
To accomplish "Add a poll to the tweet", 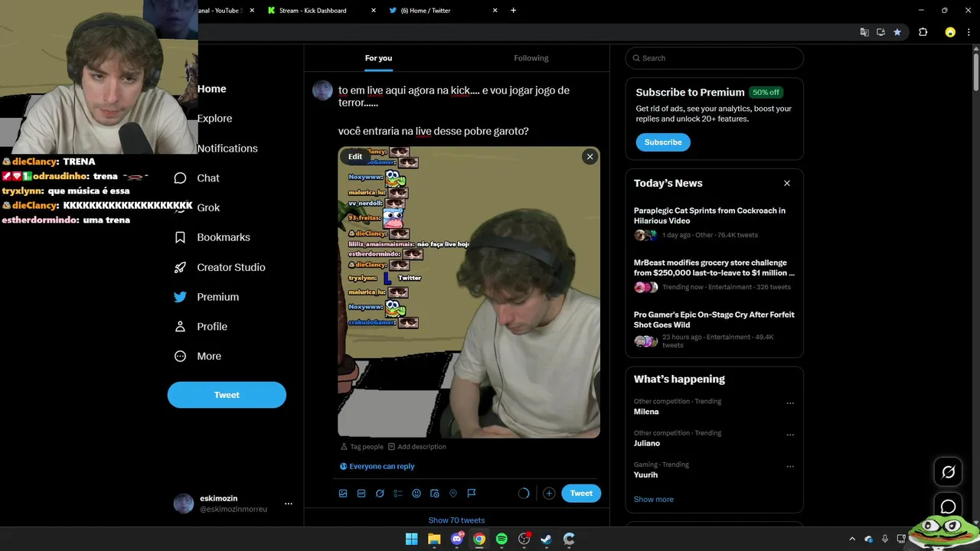I will pos(398,494).
